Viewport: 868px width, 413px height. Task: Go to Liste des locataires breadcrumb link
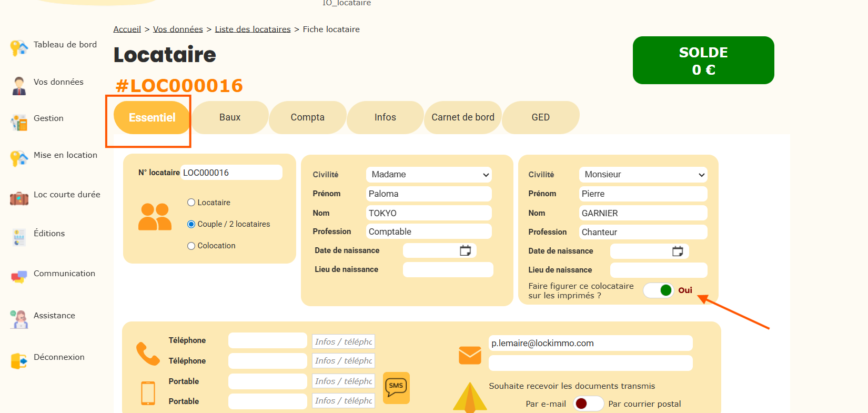coord(253,29)
